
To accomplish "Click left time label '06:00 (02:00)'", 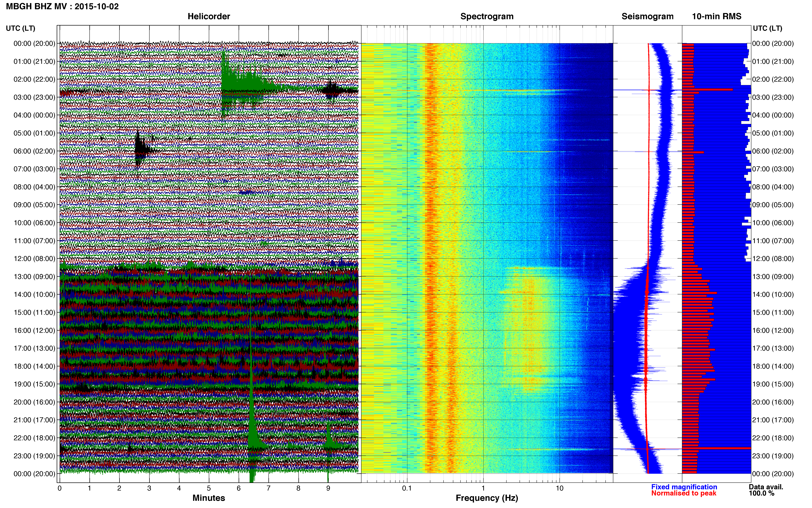I will pos(34,151).
